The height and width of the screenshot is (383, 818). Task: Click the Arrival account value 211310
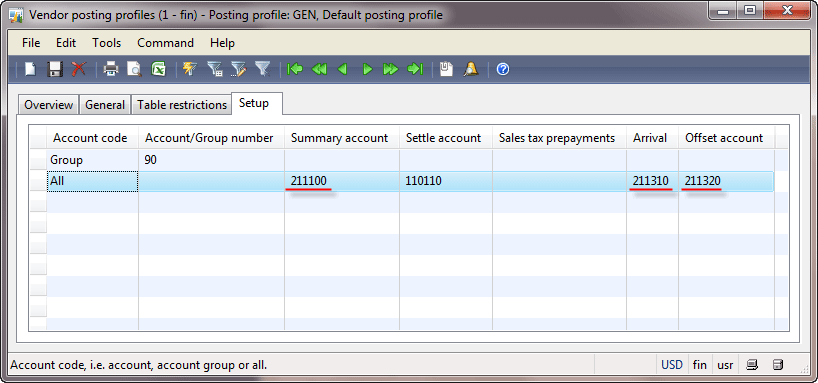tap(652, 181)
